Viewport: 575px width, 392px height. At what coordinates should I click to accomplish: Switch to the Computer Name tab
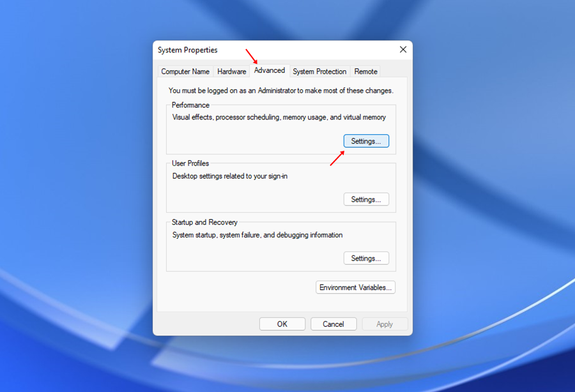coord(185,72)
